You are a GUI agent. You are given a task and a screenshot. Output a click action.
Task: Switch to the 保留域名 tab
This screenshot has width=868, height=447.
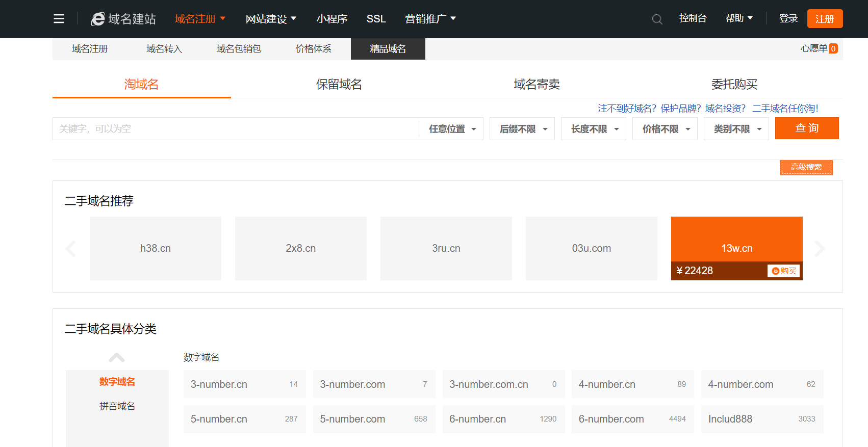[339, 84]
